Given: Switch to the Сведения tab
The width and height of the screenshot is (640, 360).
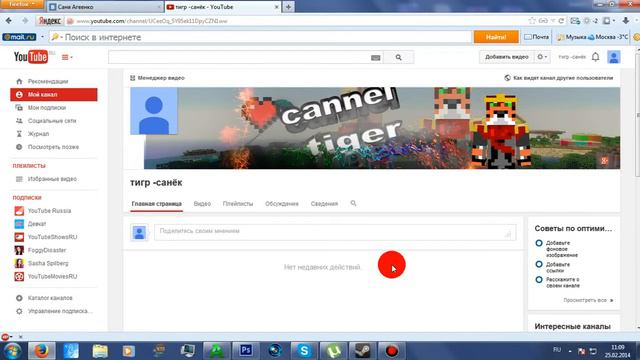Looking at the screenshot, I should click(x=324, y=204).
